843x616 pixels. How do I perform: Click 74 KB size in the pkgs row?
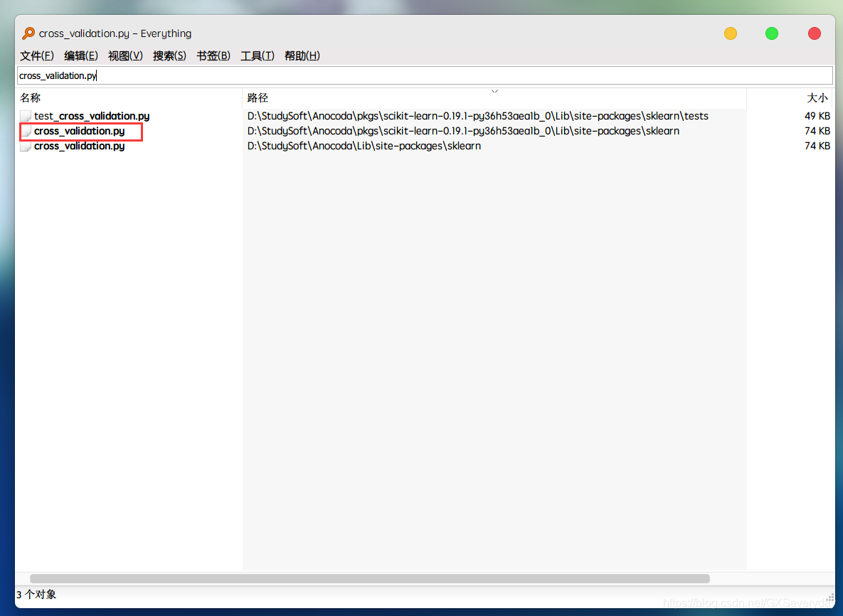[817, 131]
